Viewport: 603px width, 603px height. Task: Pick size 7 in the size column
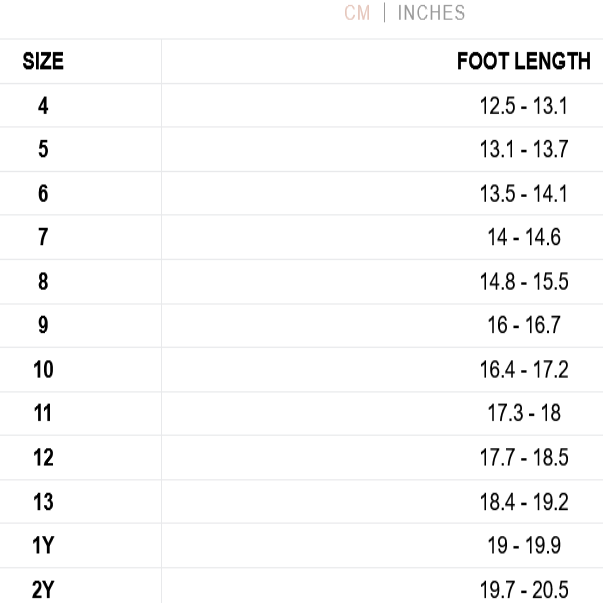43,238
